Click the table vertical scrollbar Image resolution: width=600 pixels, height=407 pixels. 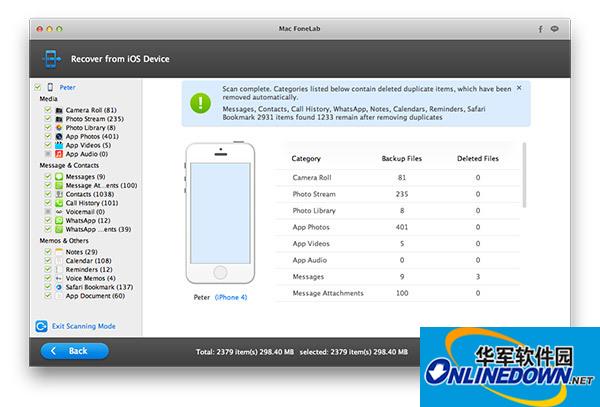(x=524, y=175)
